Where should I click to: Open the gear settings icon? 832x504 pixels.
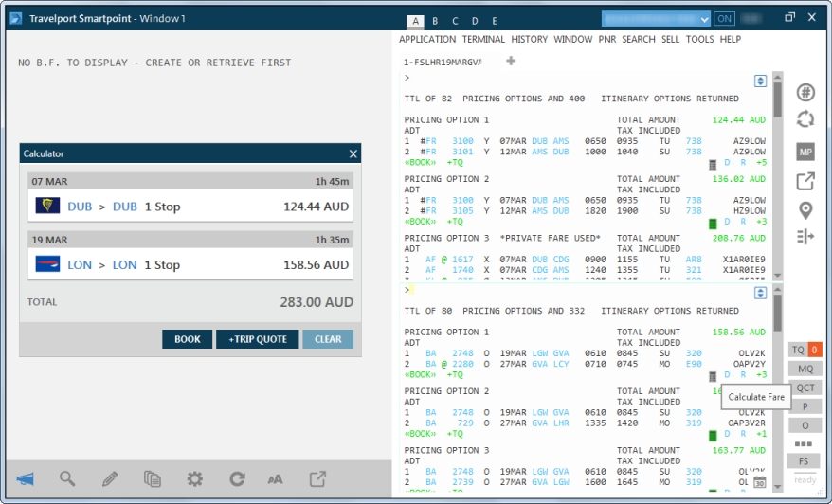point(195,478)
